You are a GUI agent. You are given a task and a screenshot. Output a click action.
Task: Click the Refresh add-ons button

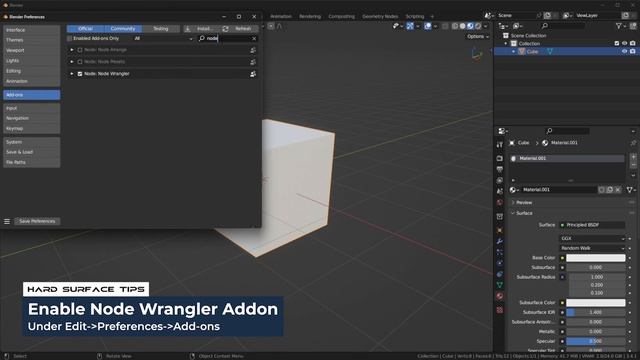click(x=240, y=29)
